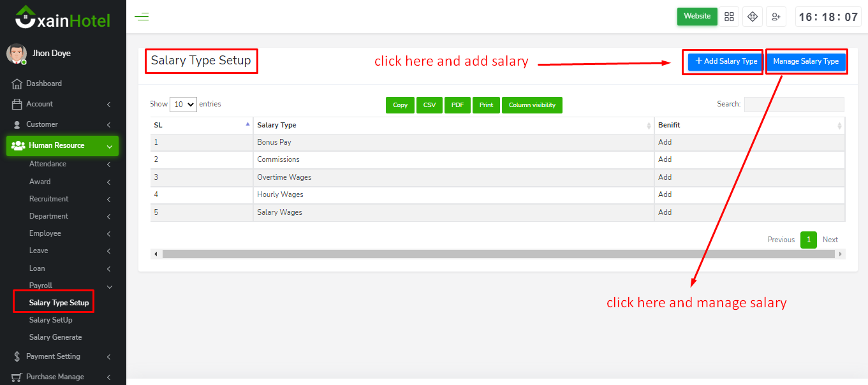The height and width of the screenshot is (385, 868).
Task: Expand the Attendance submenu
Action: tap(69, 164)
